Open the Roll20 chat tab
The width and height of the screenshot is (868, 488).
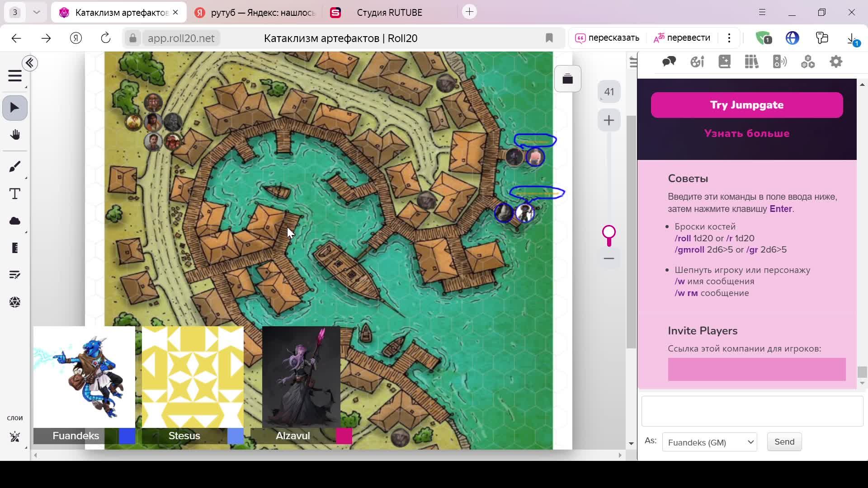coord(669,62)
